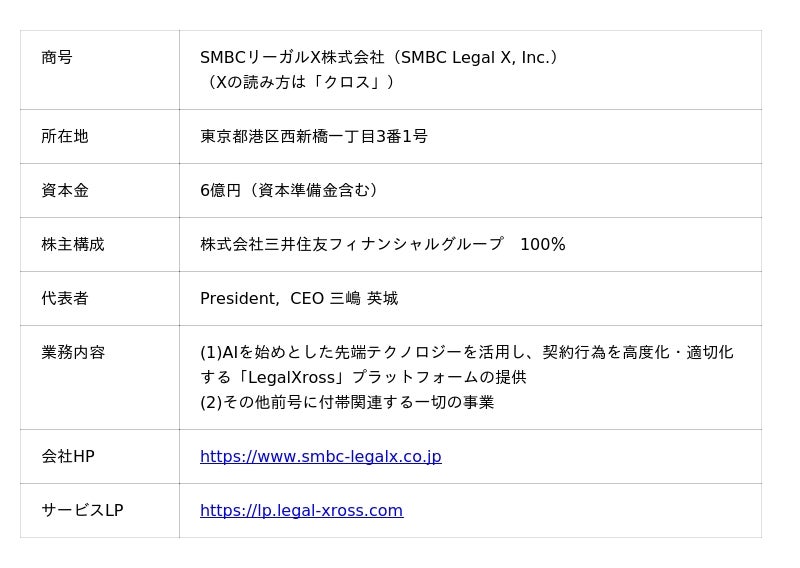Select the 資本金 label cell
The width and height of the screenshot is (800, 568).
(65, 191)
